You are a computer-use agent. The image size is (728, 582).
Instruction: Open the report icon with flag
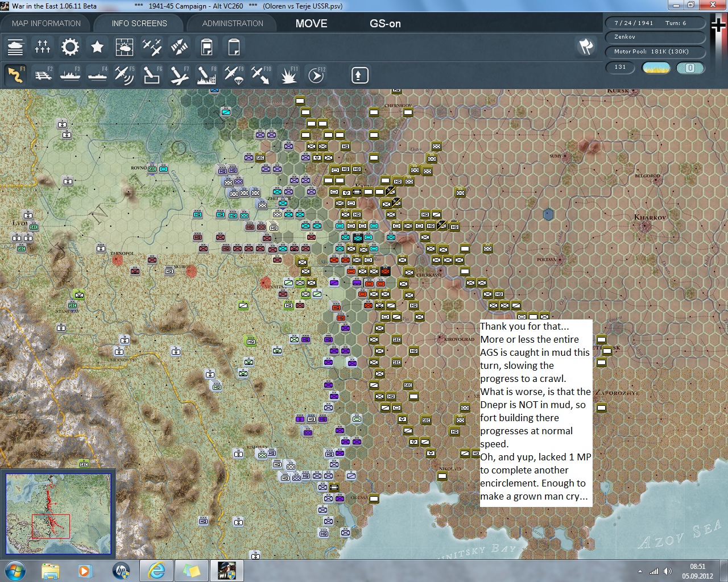tap(206, 47)
